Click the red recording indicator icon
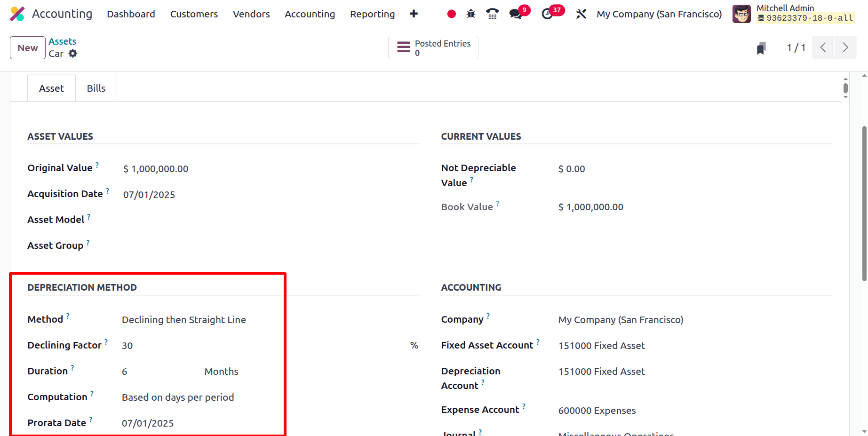This screenshot has width=868, height=436. [451, 14]
